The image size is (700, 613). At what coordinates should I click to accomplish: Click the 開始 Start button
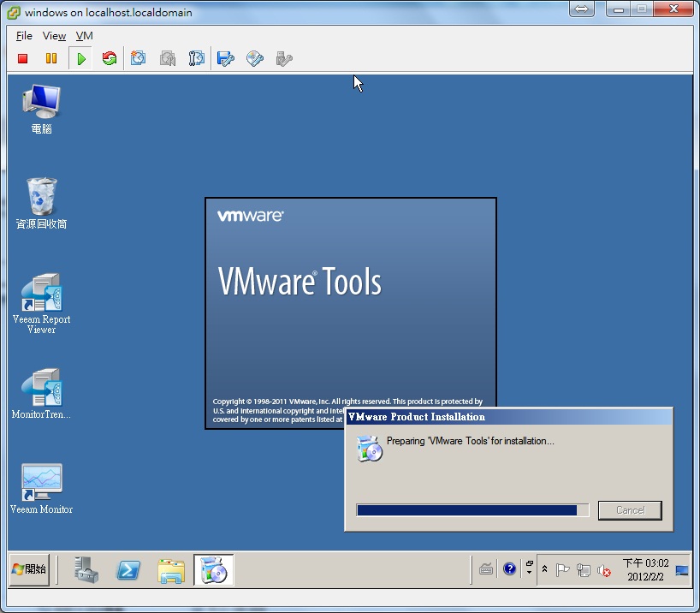pyautogui.click(x=28, y=568)
